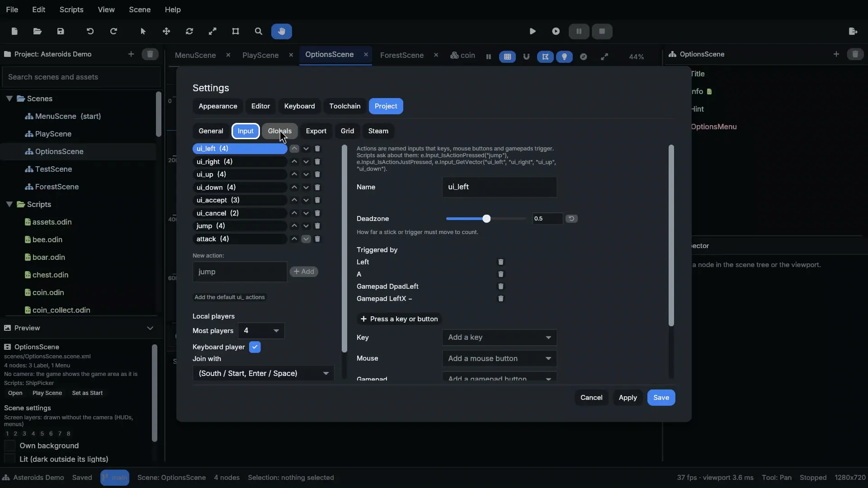Viewport: 868px width, 488px height.
Task: Reset the Deadzone value to default
Action: [571, 219]
